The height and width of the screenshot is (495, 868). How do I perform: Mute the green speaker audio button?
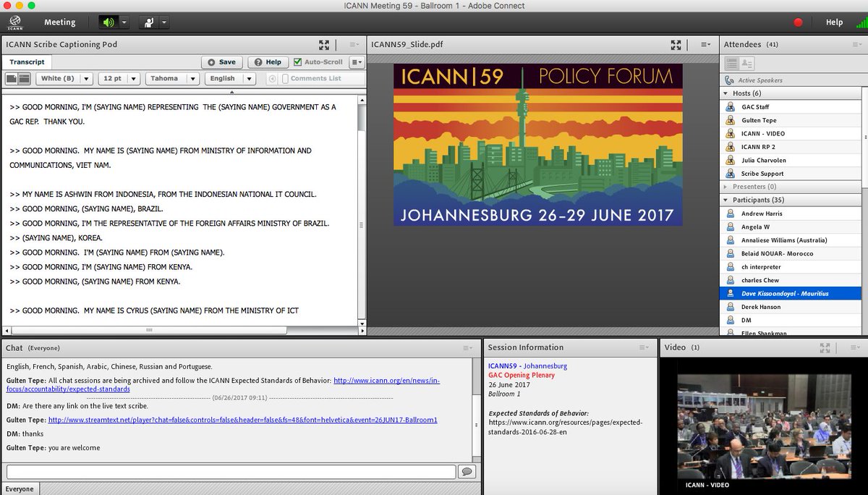(x=109, y=22)
